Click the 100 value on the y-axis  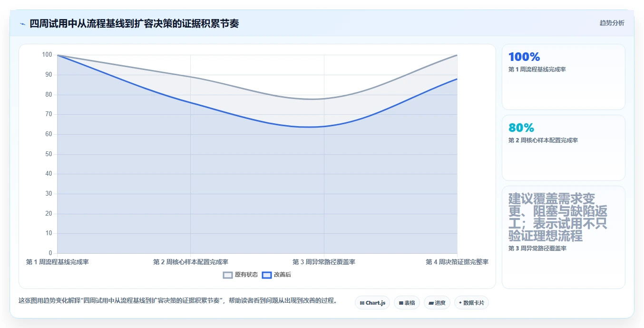pos(47,55)
